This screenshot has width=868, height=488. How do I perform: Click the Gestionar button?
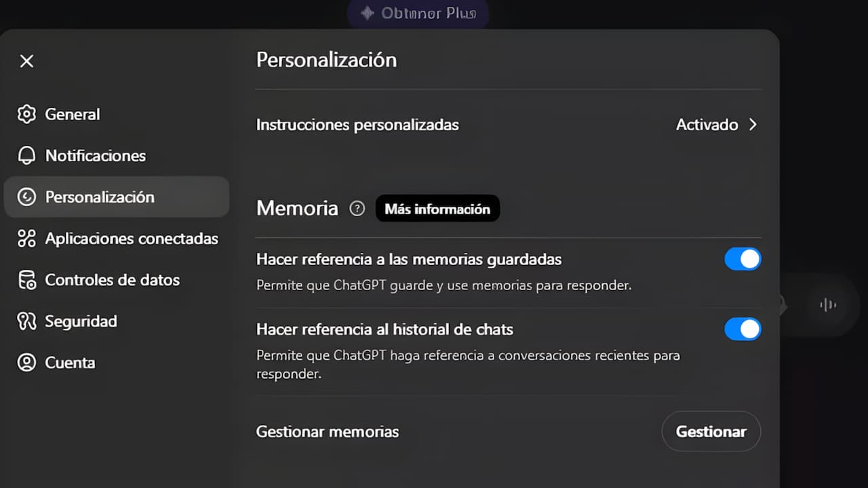coord(711,431)
